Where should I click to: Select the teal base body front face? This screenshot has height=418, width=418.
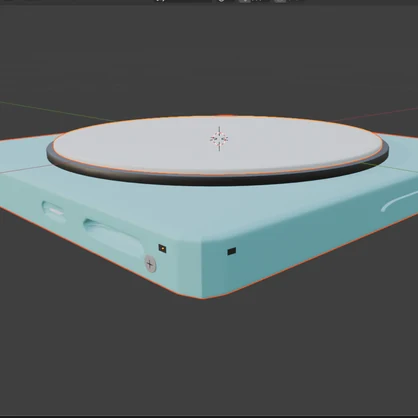100,233
